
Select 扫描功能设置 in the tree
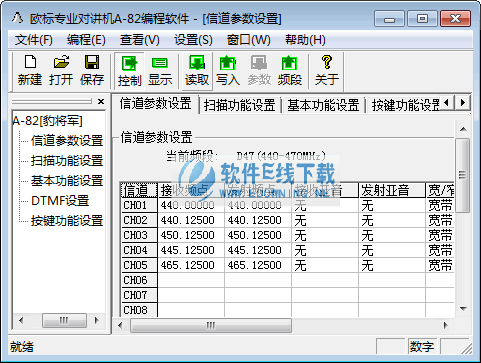pos(67,161)
